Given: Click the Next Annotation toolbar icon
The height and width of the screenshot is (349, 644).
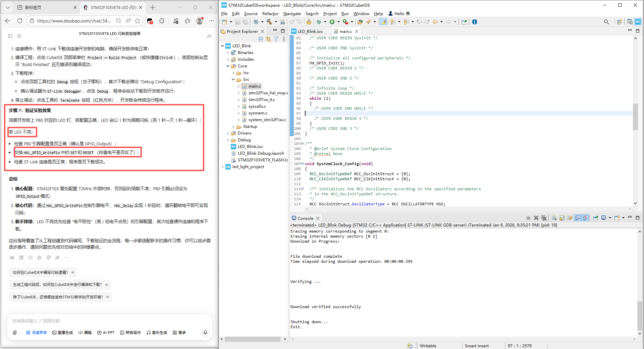Looking at the screenshot, I should 392,22.
